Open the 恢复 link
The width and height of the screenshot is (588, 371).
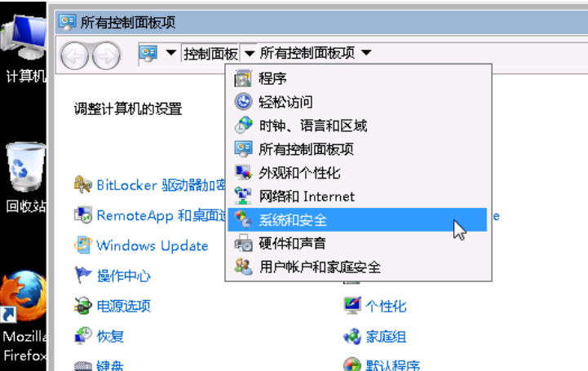coord(110,337)
